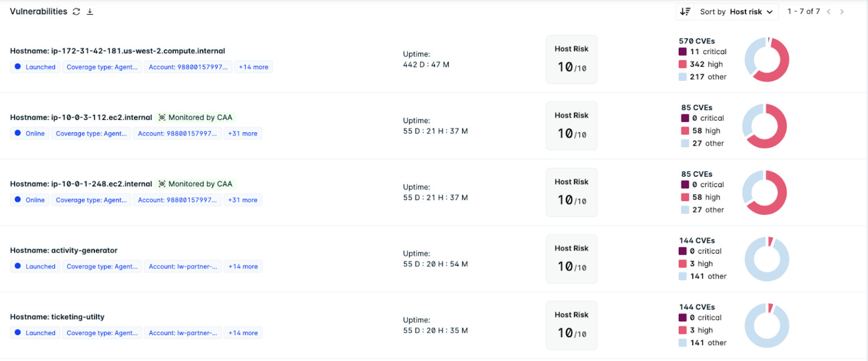Click CAA monitor icon for ip-10-0-3-112
The image size is (868, 361).
[x=162, y=118]
